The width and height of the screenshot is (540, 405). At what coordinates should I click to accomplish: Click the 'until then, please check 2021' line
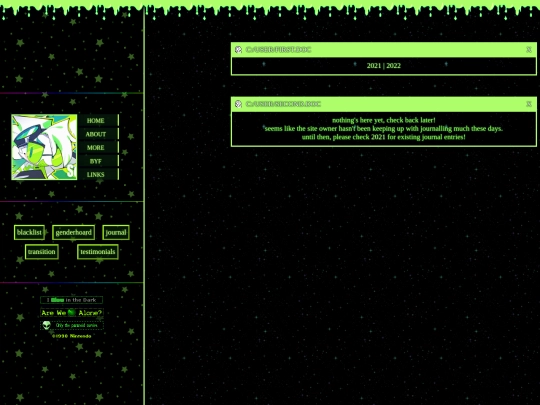[384, 137]
